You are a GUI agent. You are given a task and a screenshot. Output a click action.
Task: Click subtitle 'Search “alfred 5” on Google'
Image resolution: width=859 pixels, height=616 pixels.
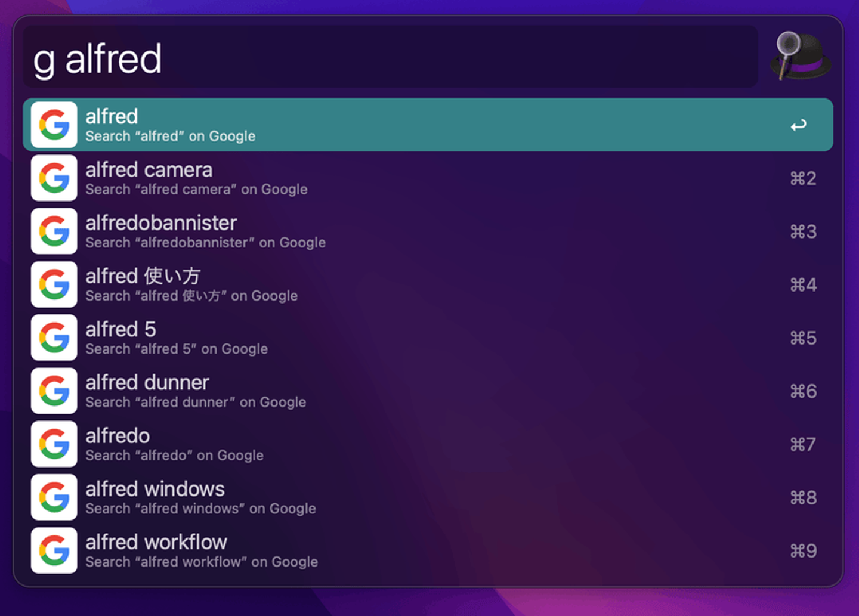click(177, 349)
